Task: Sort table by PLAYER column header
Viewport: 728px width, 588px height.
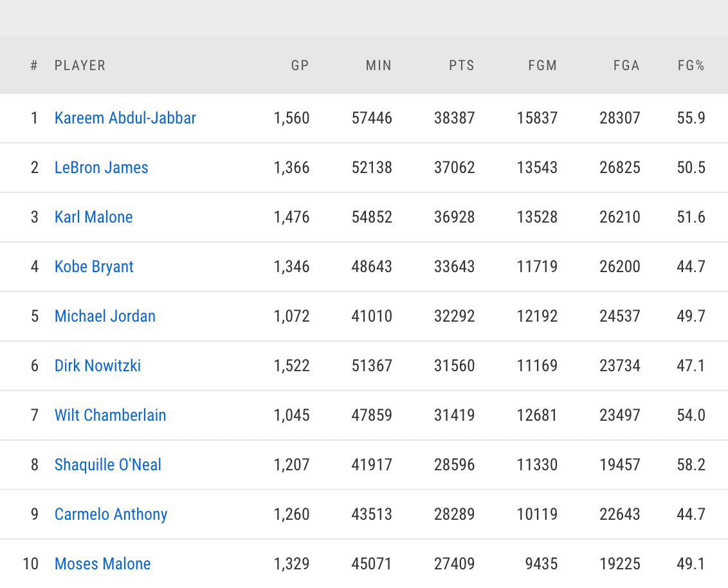Action: point(80,66)
